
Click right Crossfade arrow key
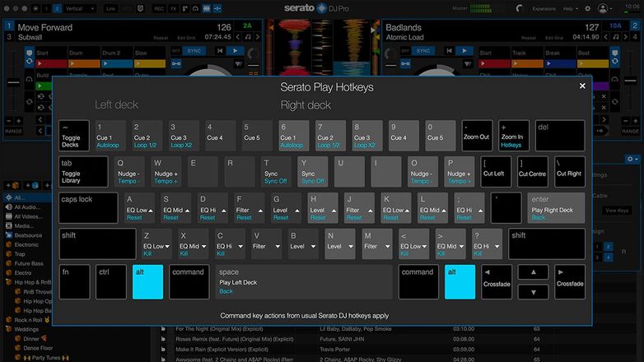point(570,282)
